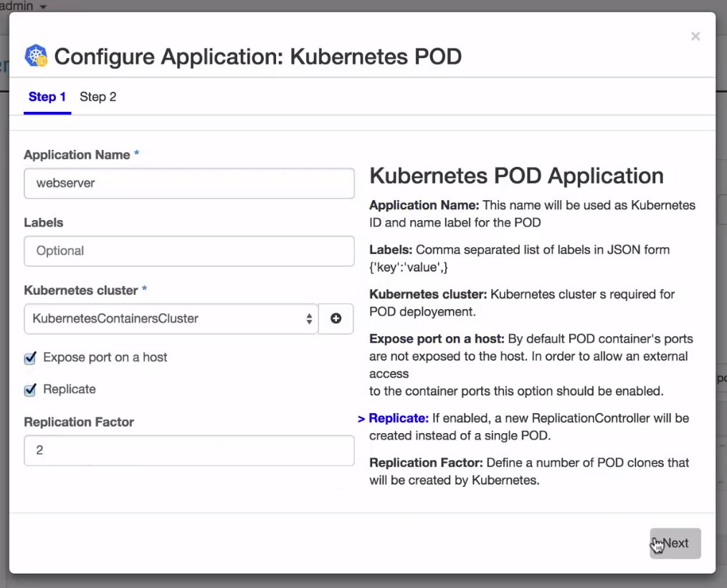Click the Kubernetes POD Application help heading
The height and width of the screenshot is (588, 727).
[x=516, y=176]
